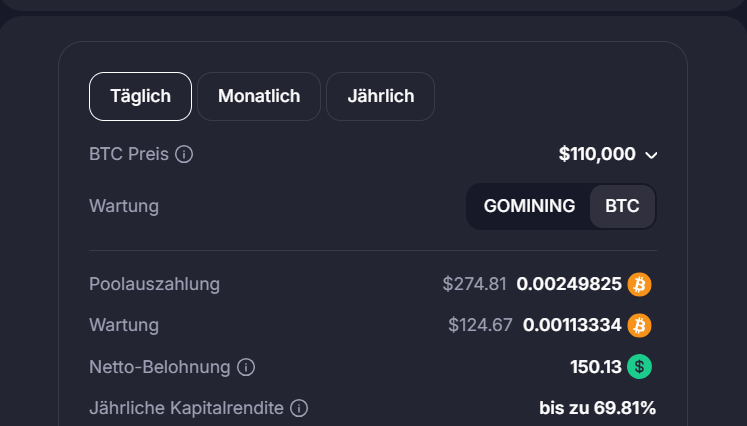Click the $110,000 BTC price value
747x426 pixels.
point(597,154)
